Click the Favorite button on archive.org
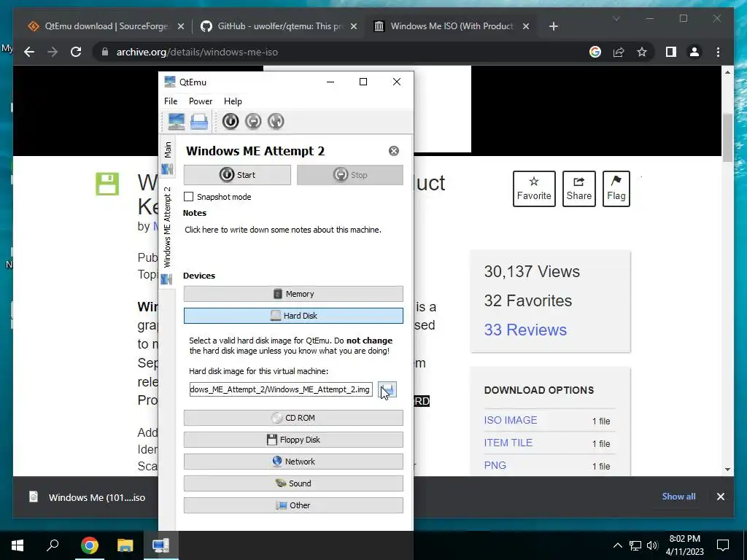Viewport: 747px width, 560px height. click(534, 189)
